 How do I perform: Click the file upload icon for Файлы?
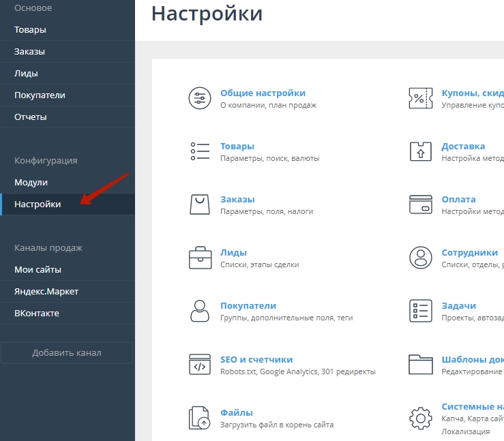click(x=200, y=418)
